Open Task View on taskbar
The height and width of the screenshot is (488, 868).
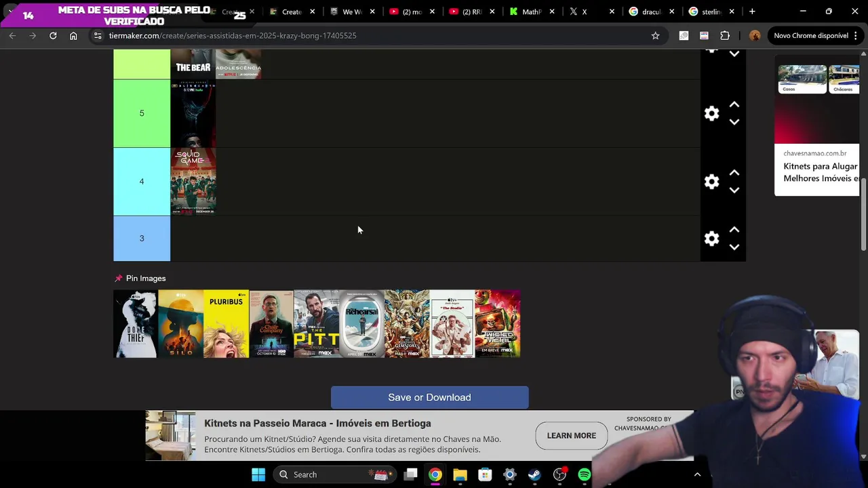410,474
